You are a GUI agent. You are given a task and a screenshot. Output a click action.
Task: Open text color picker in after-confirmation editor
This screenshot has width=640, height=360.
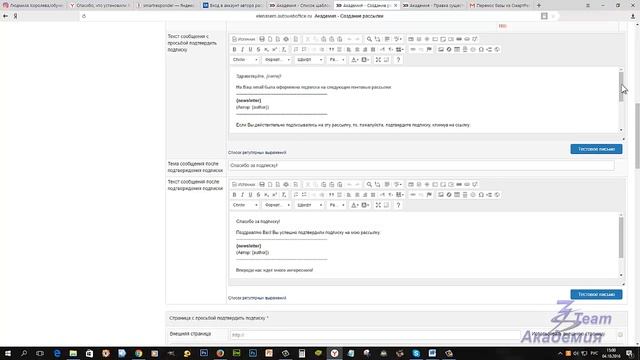355,205
